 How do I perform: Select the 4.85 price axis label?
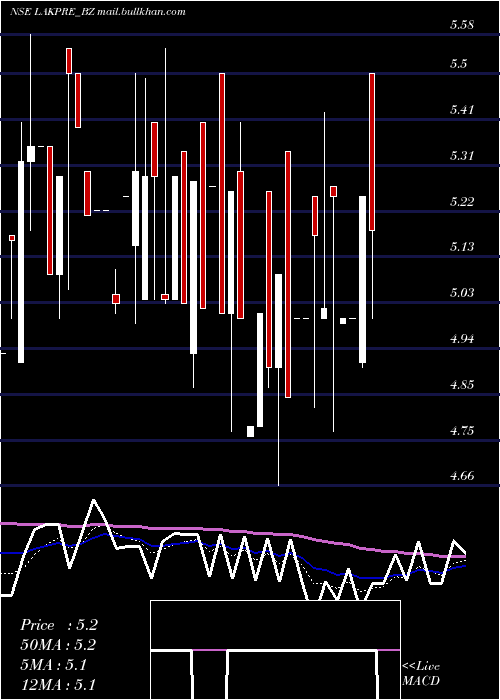pos(461,385)
